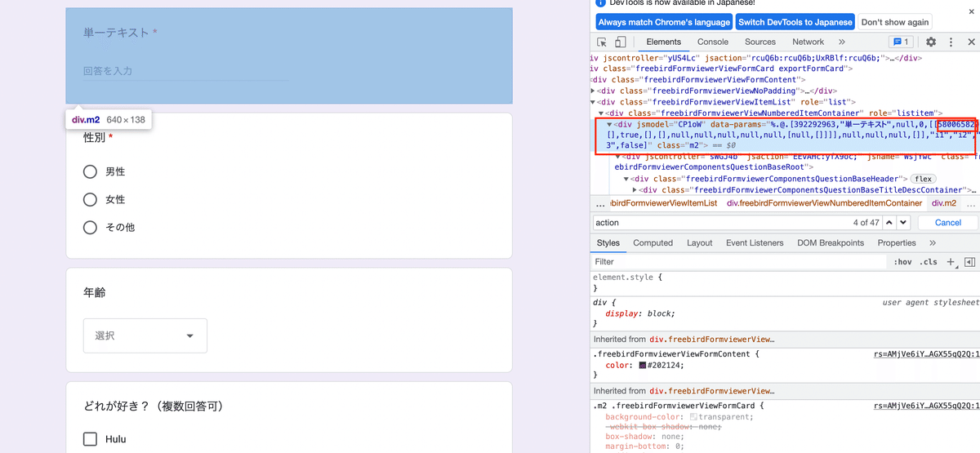
Task: Open the Properties sidebar tab
Action: point(897,242)
